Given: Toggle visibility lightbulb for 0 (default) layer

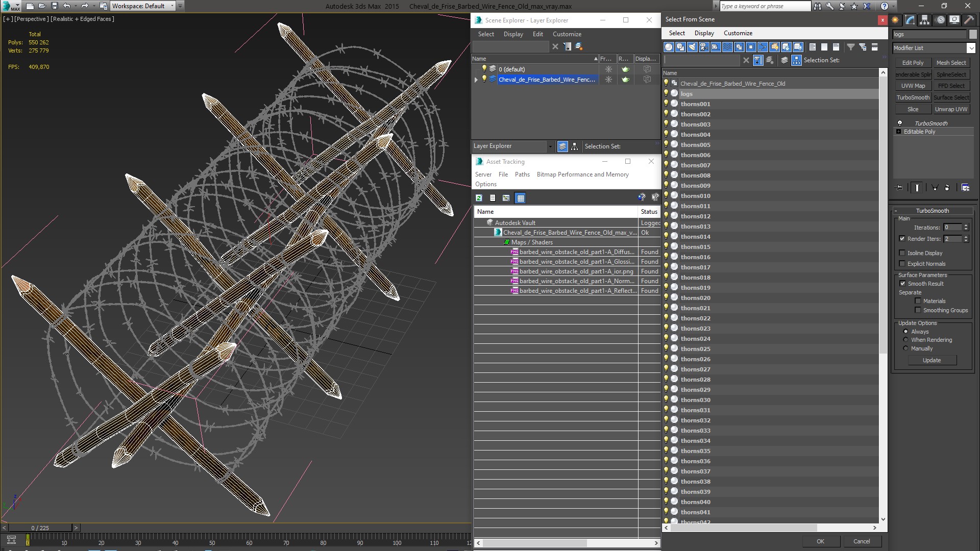Looking at the screenshot, I should point(484,69).
